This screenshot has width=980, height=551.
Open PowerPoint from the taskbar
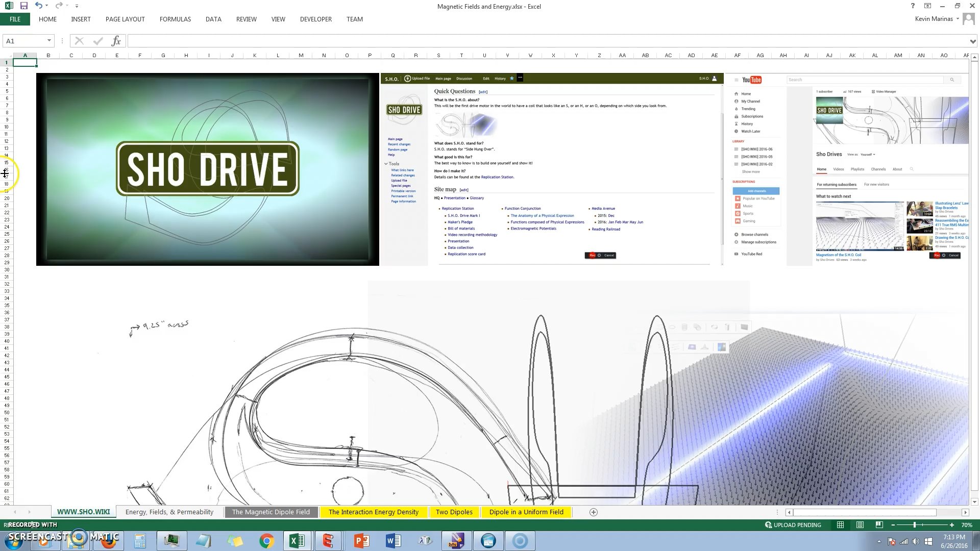click(x=361, y=541)
